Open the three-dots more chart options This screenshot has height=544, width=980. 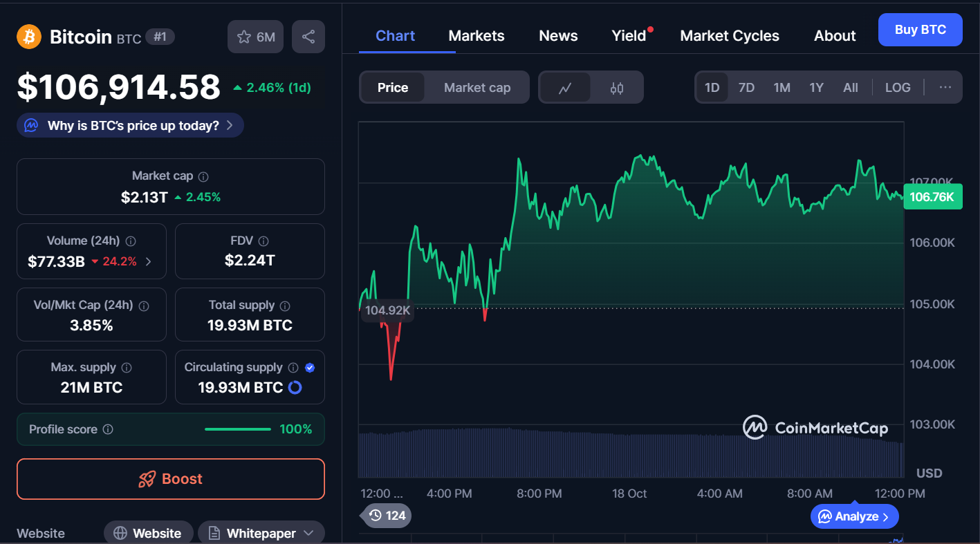[x=945, y=88]
